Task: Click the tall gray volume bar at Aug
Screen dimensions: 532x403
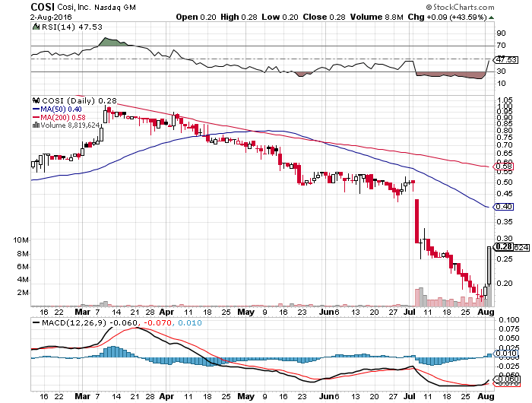Action: 489,278
